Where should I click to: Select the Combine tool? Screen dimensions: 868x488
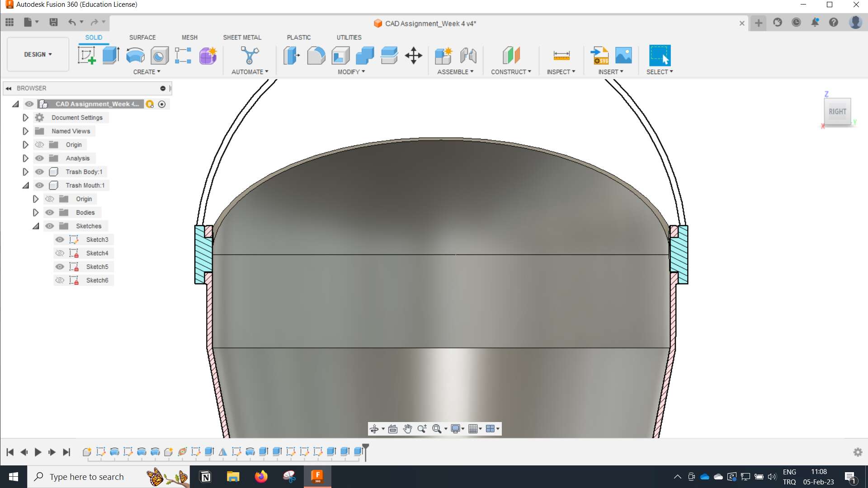(x=365, y=56)
